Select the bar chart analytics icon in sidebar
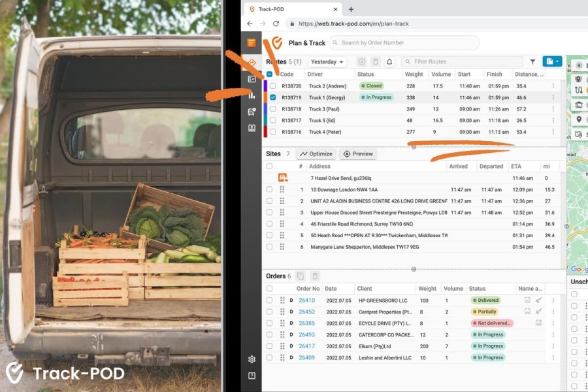This screenshot has height=392, width=588. point(252,95)
